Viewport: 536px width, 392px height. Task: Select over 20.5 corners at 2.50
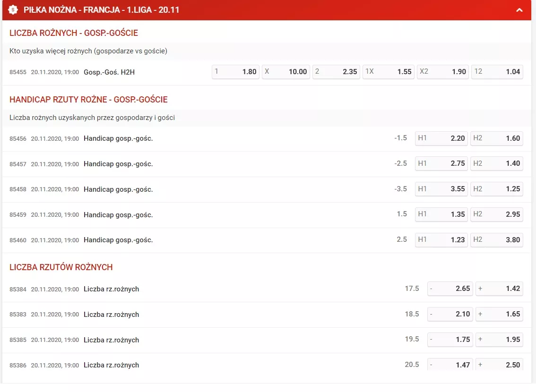[499, 365]
